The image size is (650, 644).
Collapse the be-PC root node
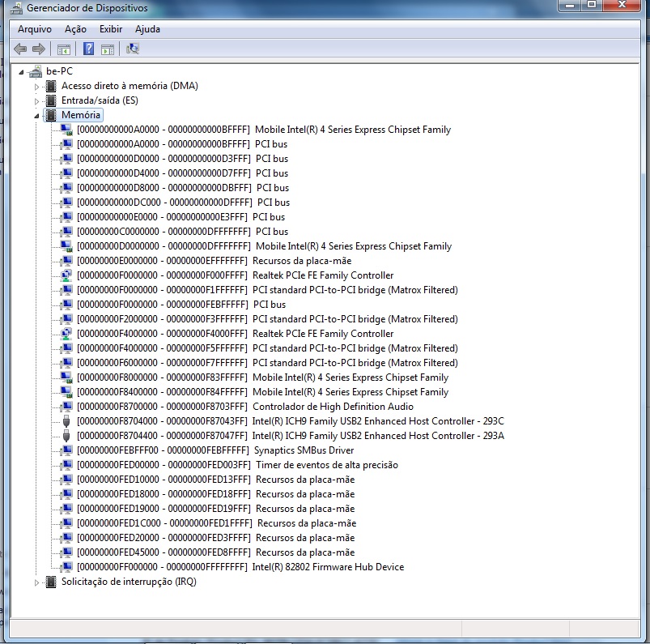[21, 72]
